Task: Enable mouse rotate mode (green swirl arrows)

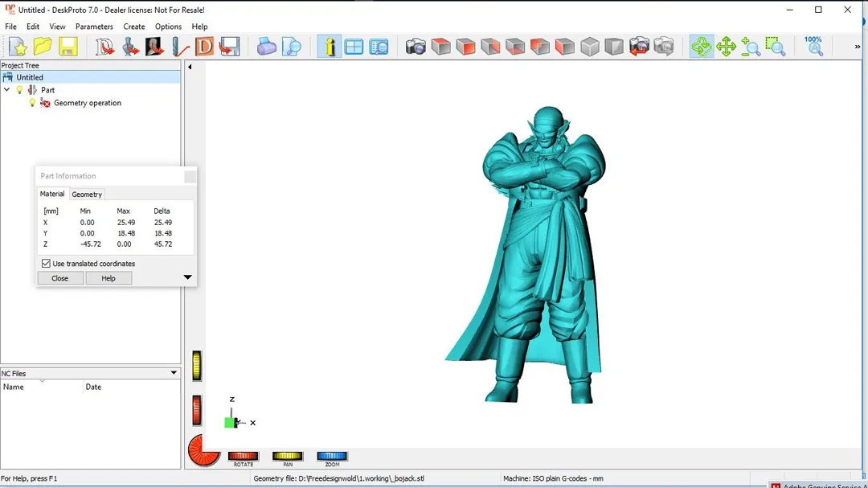Action: 702,47
